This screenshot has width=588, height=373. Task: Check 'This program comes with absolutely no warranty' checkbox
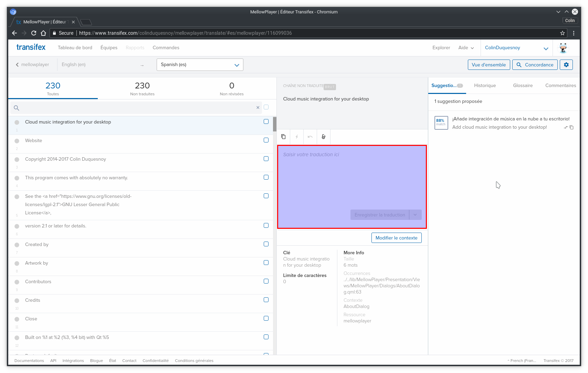pyautogui.click(x=266, y=177)
